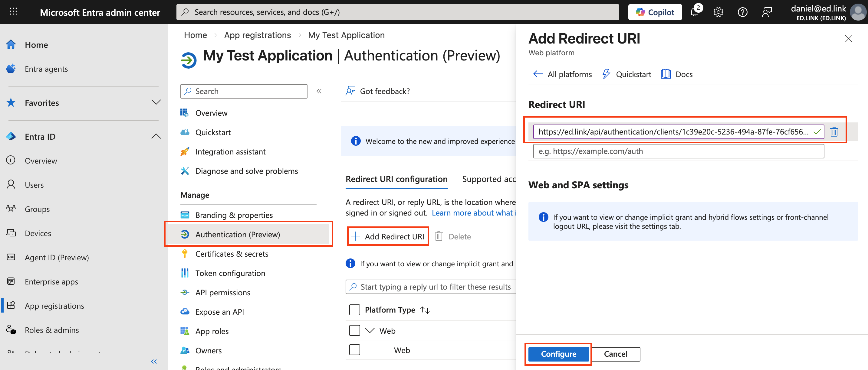The image size is (868, 370).
Task: Open Integration assistant
Action: (230, 151)
